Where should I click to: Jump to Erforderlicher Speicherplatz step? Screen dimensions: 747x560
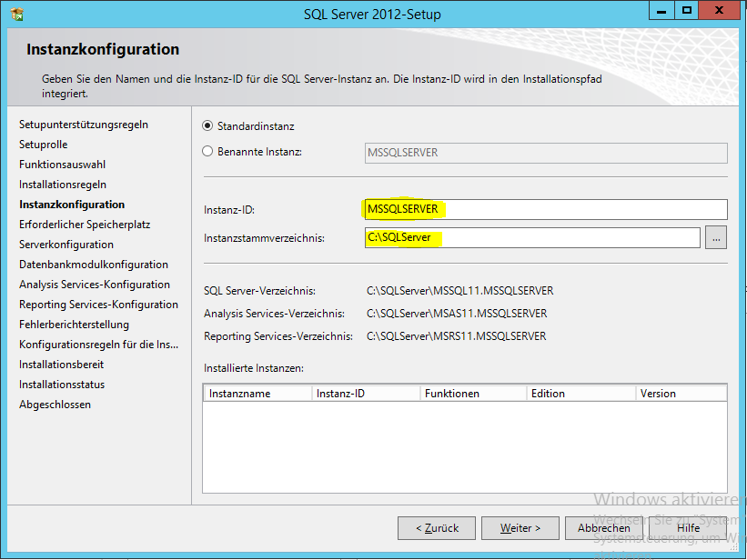85,225
